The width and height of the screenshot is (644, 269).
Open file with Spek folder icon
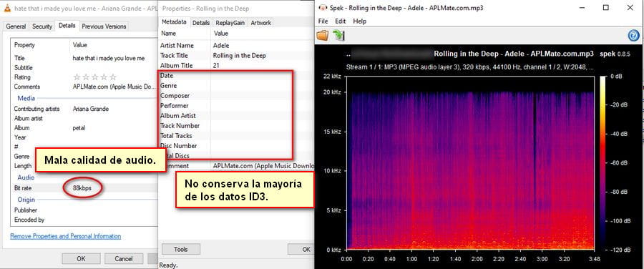click(323, 35)
